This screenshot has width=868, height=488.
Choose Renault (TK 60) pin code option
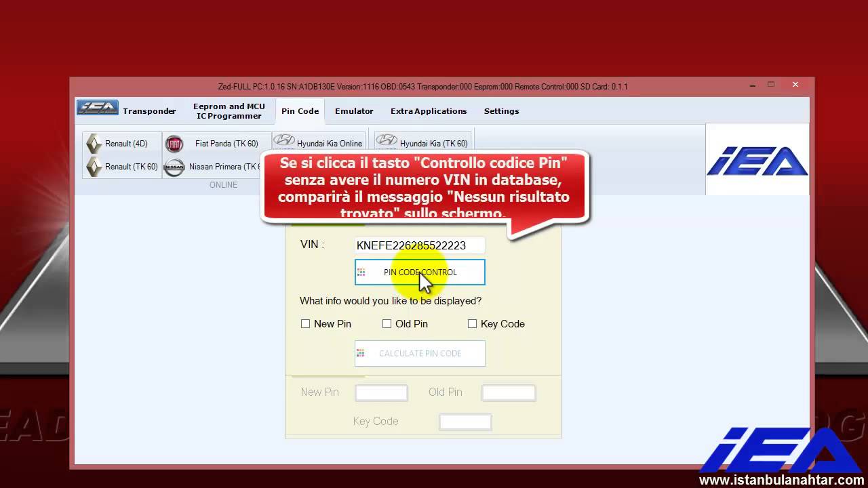pyautogui.click(x=123, y=167)
